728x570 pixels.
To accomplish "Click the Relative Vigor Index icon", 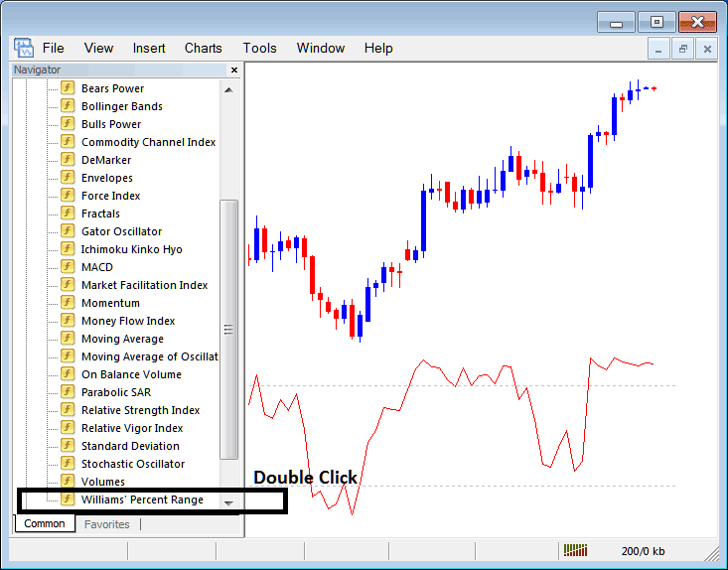I will [x=68, y=427].
